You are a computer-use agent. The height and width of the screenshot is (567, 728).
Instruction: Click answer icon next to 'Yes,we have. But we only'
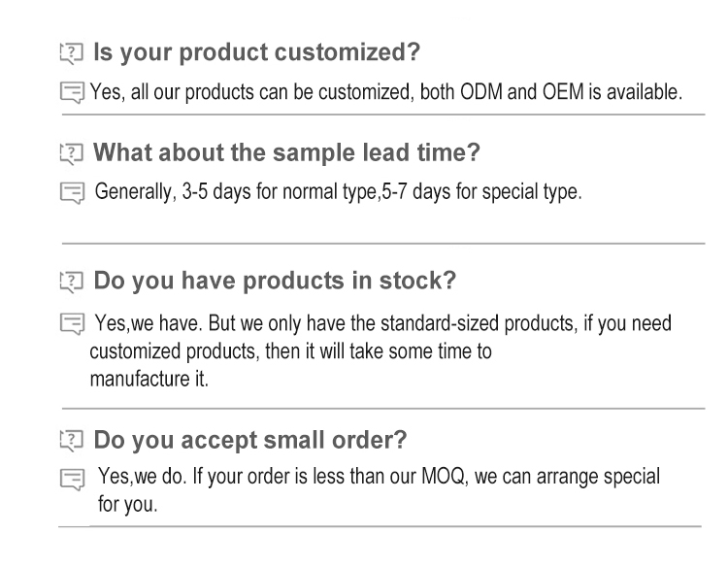(71, 322)
